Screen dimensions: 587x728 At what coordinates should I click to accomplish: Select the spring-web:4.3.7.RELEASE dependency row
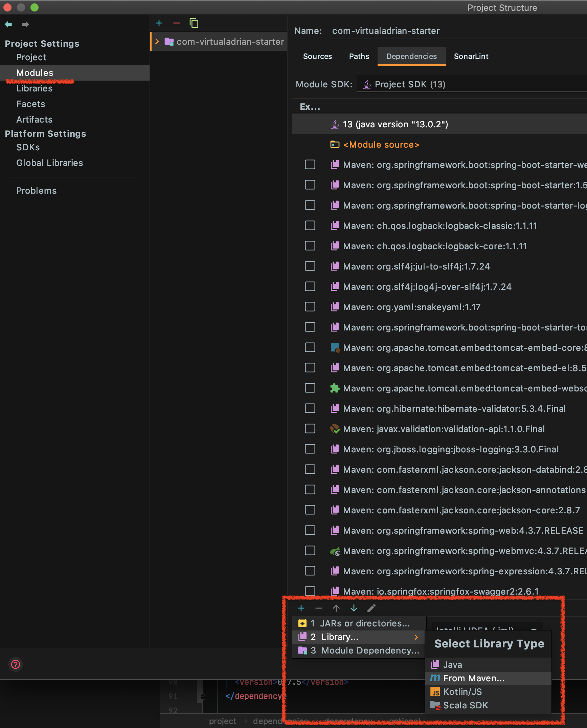(439, 531)
